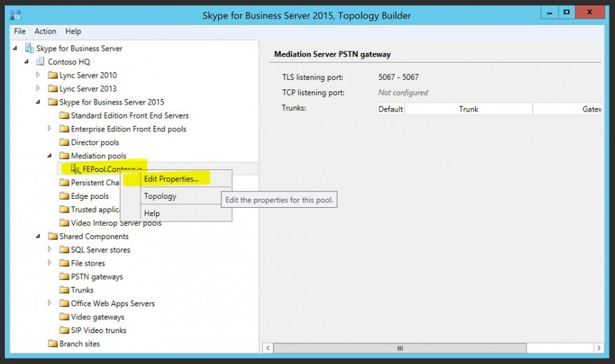Click the horizontal scrollbar left arrow
Viewport: 615px width, 364px height.
point(268,348)
